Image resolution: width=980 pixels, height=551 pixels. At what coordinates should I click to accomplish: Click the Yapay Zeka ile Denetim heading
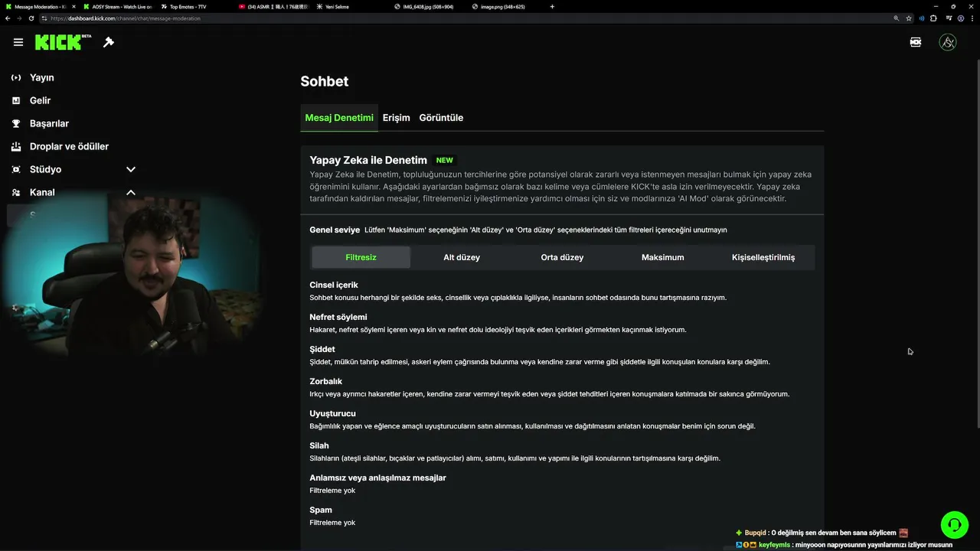[x=368, y=160]
